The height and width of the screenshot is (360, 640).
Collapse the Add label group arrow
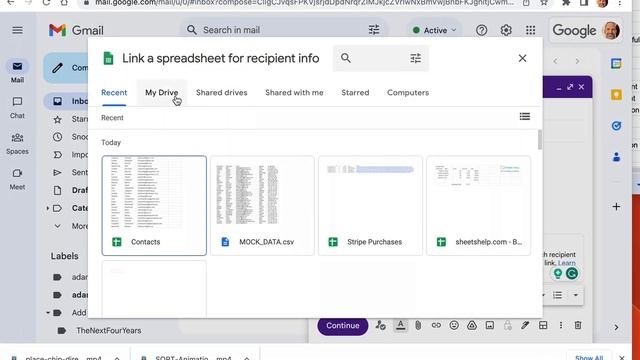(48, 313)
